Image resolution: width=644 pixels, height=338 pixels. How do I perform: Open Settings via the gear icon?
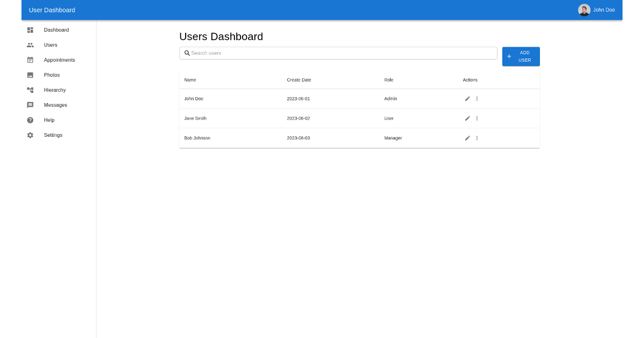click(30, 135)
